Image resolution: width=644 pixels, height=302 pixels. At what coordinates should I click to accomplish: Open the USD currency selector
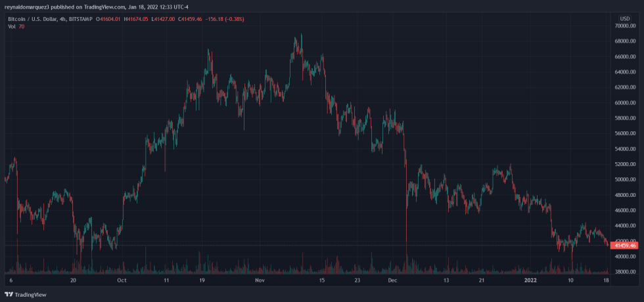pyautogui.click(x=625, y=19)
